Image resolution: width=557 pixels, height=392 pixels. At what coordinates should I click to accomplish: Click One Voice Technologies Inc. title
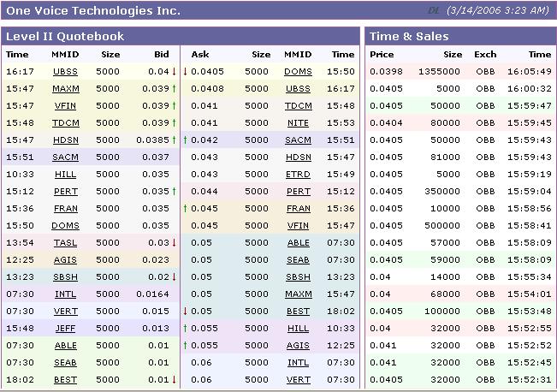[x=93, y=10]
